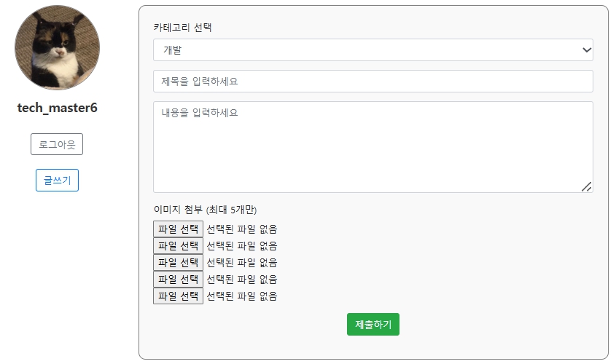Click the tech_master6 username text
Image resolution: width=616 pixels, height=364 pixels.
click(x=58, y=108)
